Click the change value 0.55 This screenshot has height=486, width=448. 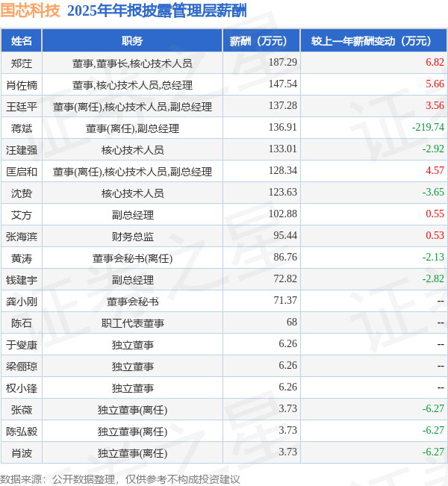435,214
